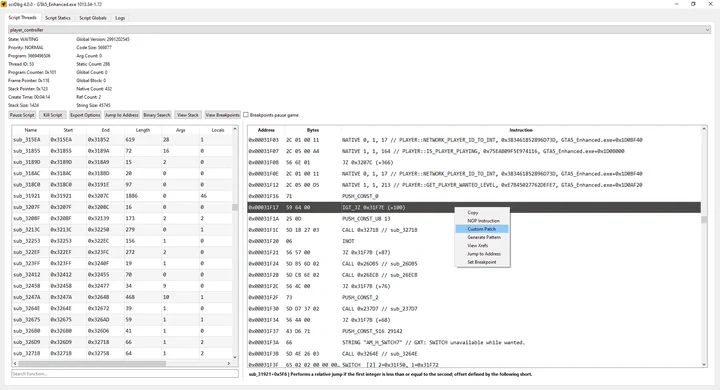Select the CALL sub_32718 instruction row

click(474, 230)
